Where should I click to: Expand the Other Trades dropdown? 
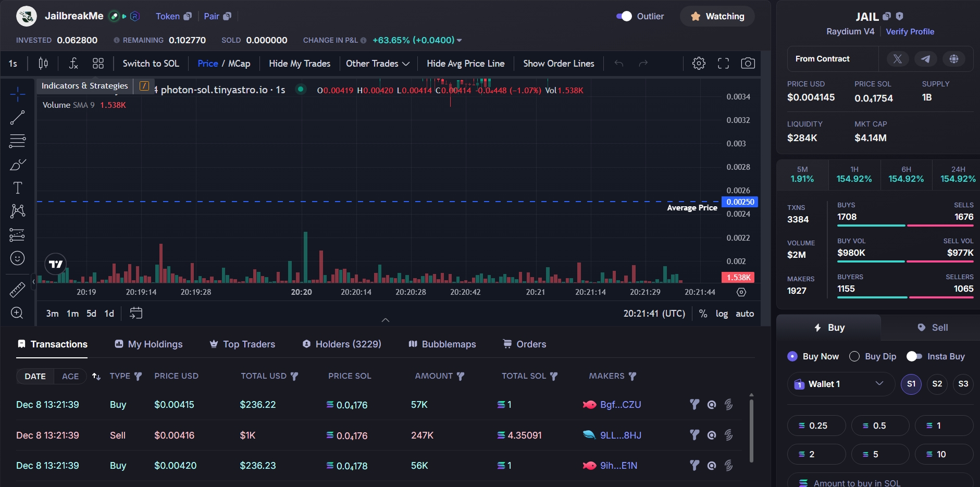point(378,64)
